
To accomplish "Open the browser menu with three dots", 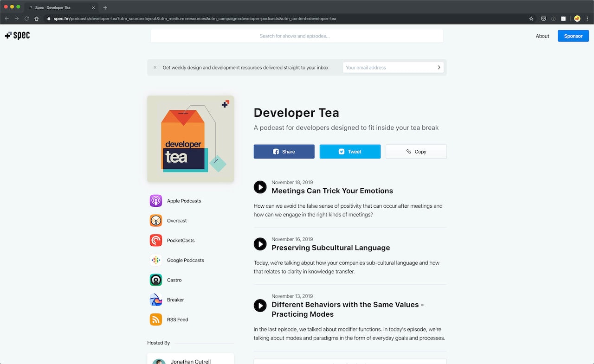I will 588,19.
